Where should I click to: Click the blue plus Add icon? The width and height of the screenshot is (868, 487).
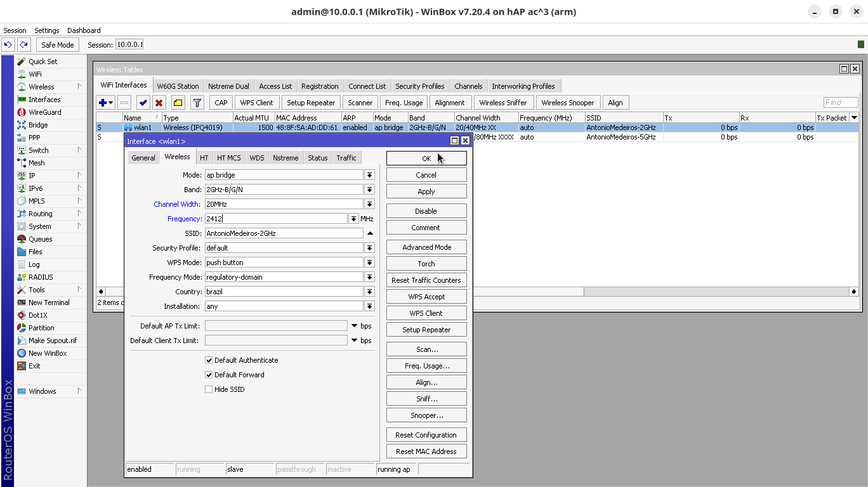tap(103, 103)
